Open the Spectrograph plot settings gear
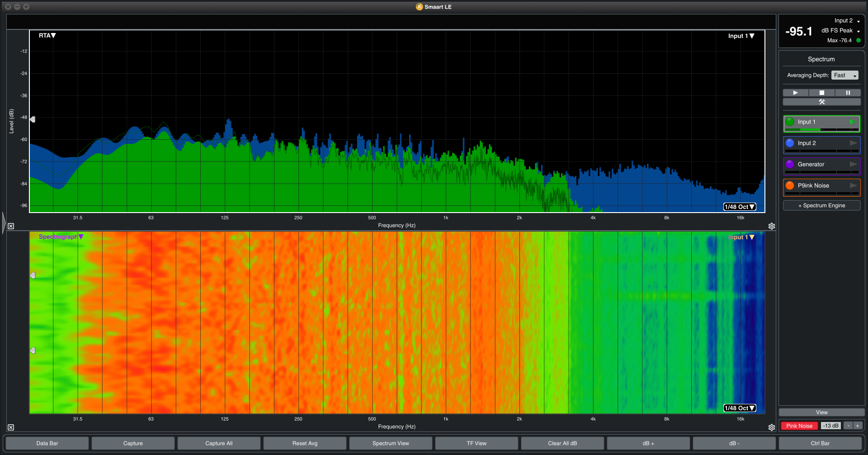Image resolution: width=868 pixels, height=455 pixels. tap(772, 427)
